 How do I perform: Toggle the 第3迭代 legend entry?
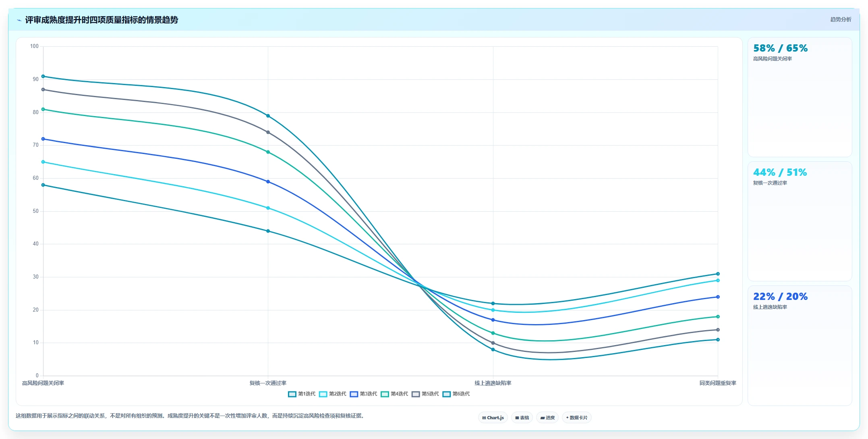coord(363,394)
